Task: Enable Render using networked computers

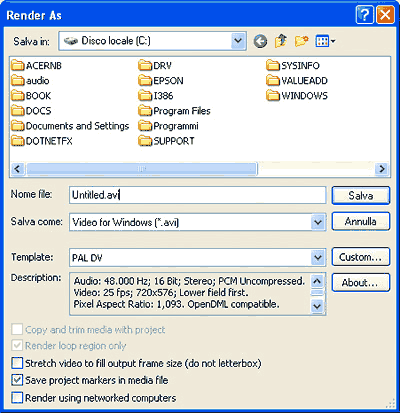Action: click(x=17, y=398)
